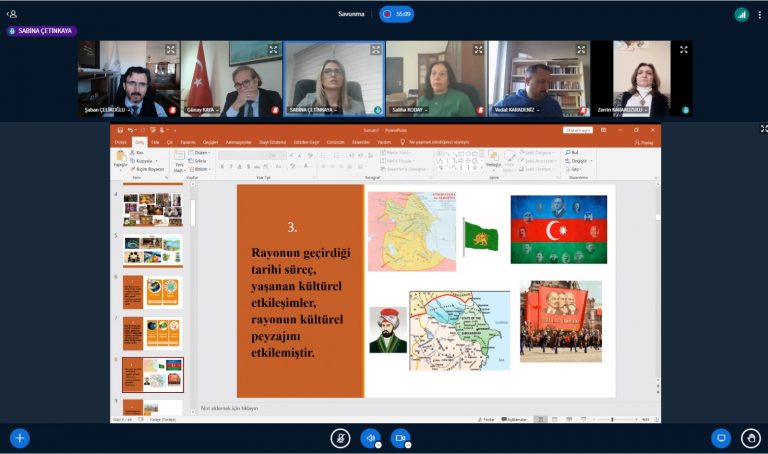Click the three-dot options menu at top right

tap(759, 14)
